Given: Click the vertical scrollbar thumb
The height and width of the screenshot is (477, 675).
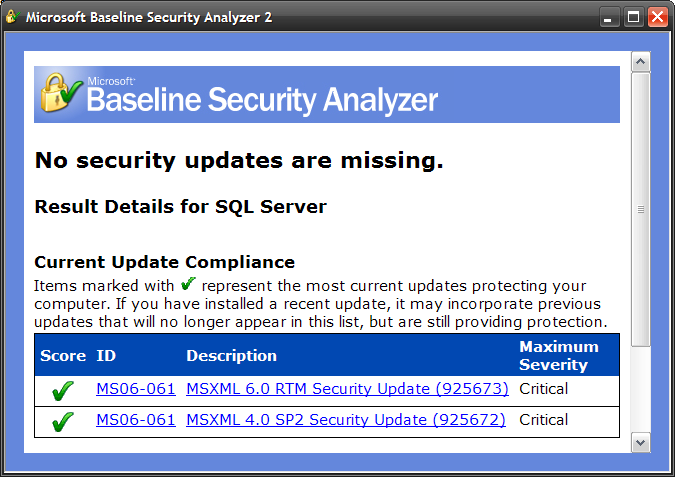Looking at the screenshot, I should pos(641,210).
